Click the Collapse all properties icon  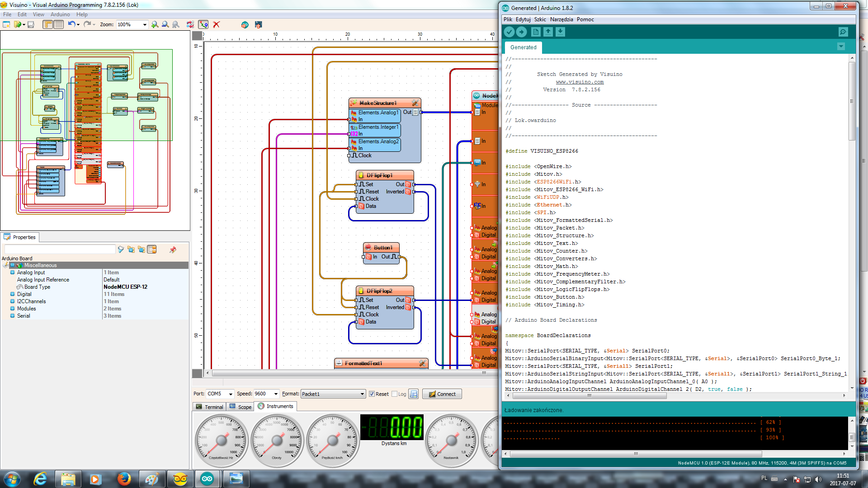[142, 249]
